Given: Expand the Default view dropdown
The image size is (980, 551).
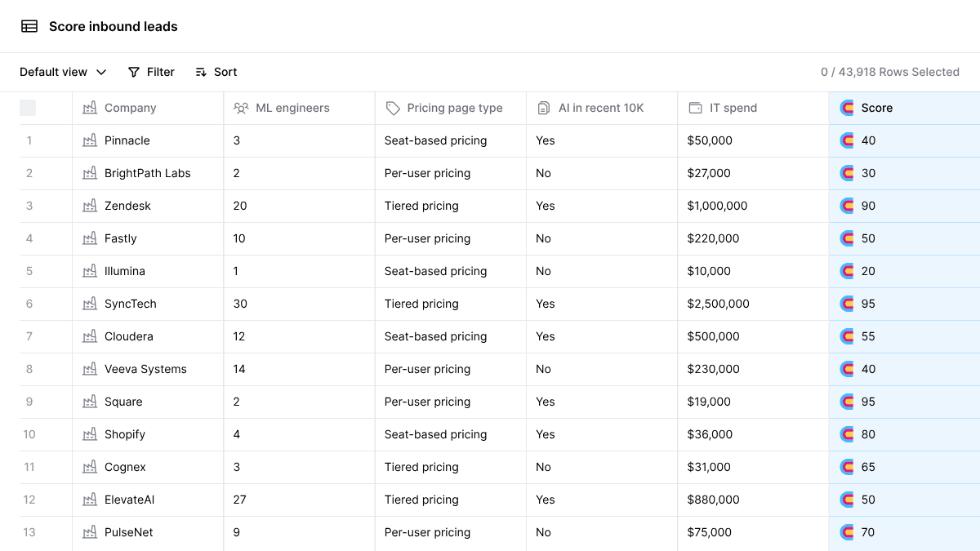Looking at the screenshot, I should tap(63, 72).
